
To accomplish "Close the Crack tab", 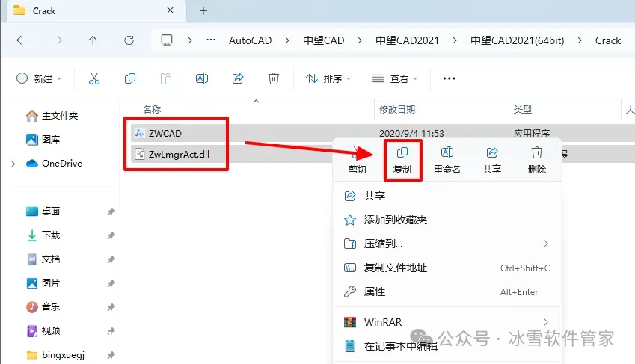I will click(170, 10).
